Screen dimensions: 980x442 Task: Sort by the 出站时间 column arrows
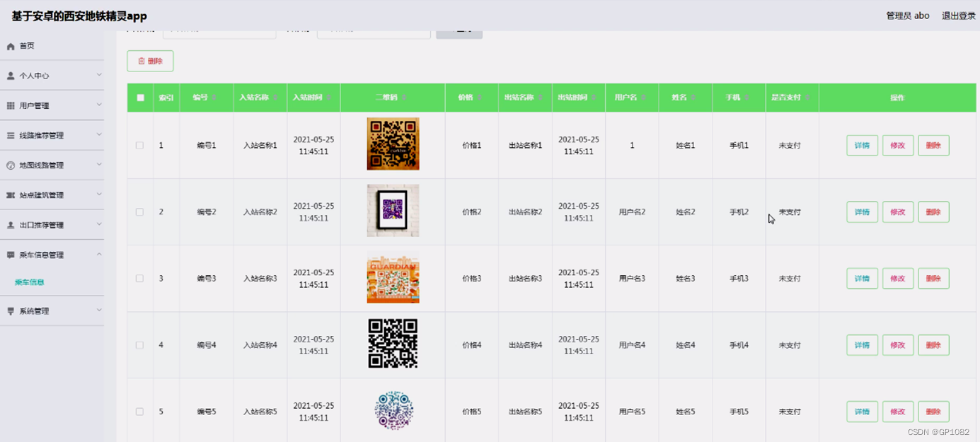(x=594, y=98)
